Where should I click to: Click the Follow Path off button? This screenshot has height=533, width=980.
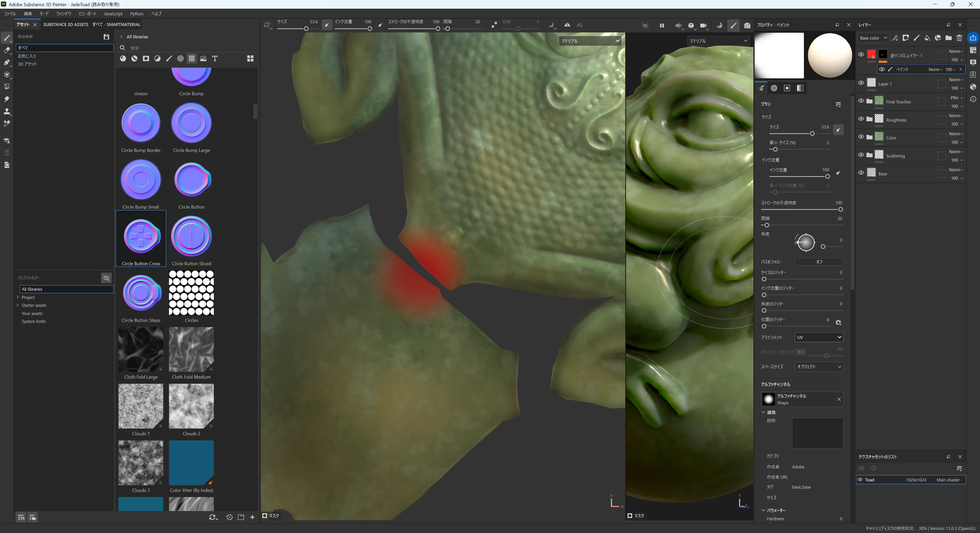point(819,262)
